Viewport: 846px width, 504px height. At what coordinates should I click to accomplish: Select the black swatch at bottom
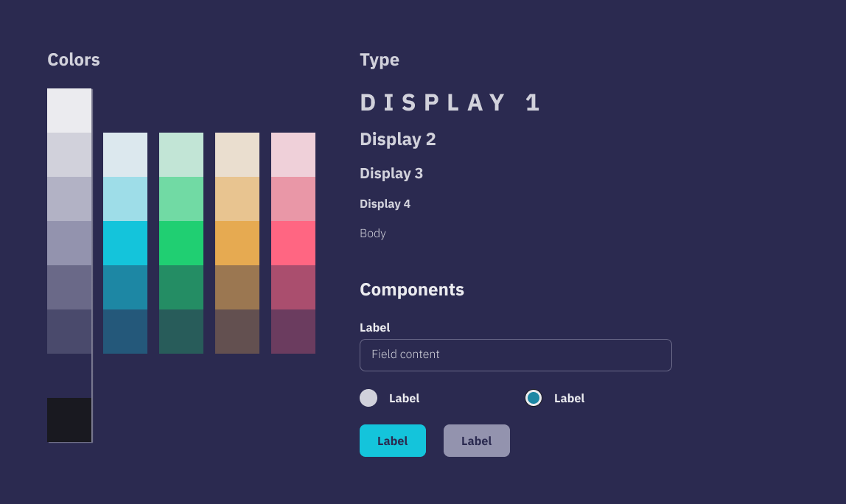pos(69,420)
